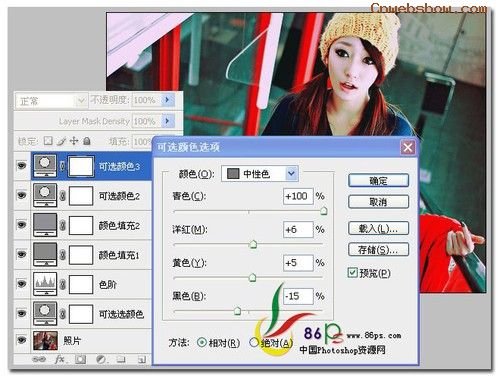Click the lock position move icon

[74, 141]
